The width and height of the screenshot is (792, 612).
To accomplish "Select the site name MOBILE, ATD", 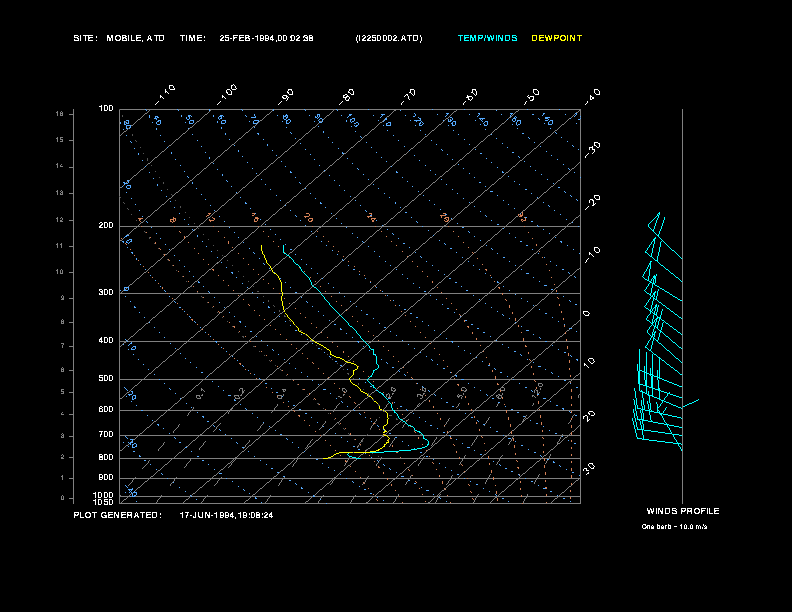I will pos(135,38).
